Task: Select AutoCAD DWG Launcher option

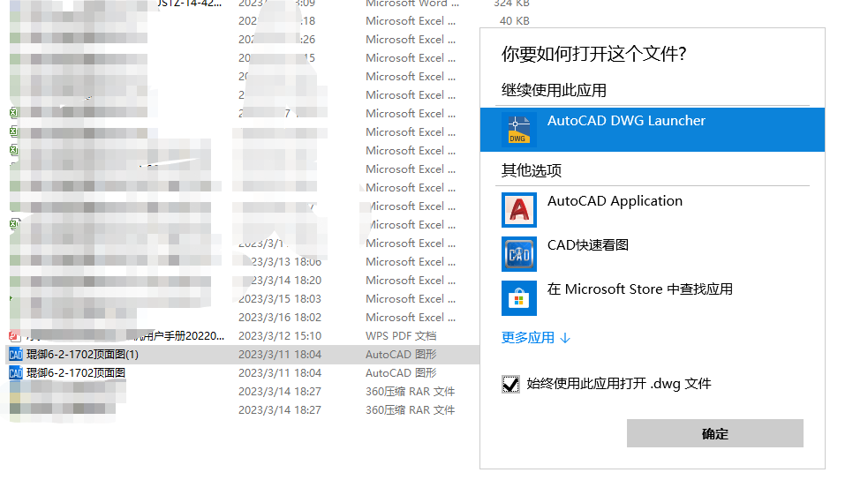Action: (653, 130)
